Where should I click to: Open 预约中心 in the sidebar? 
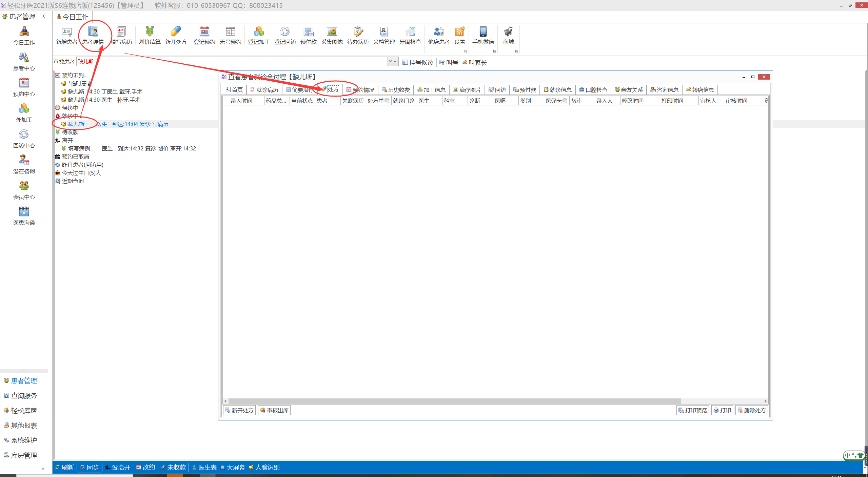click(24, 87)
